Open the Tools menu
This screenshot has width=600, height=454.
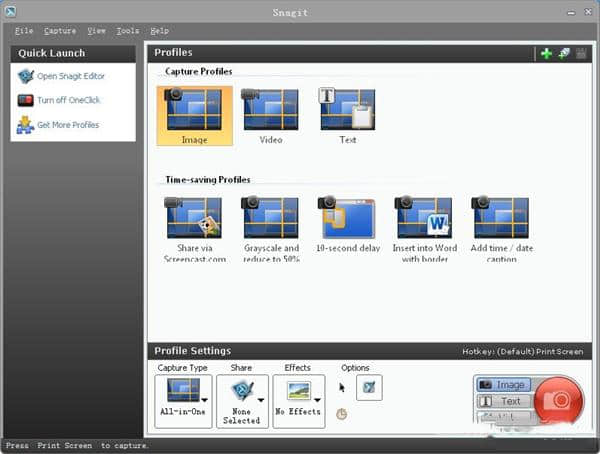coord(127,31)
